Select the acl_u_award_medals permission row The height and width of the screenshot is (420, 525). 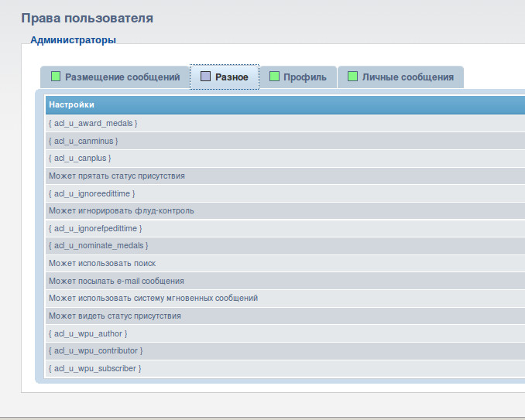tap(93, 123)
